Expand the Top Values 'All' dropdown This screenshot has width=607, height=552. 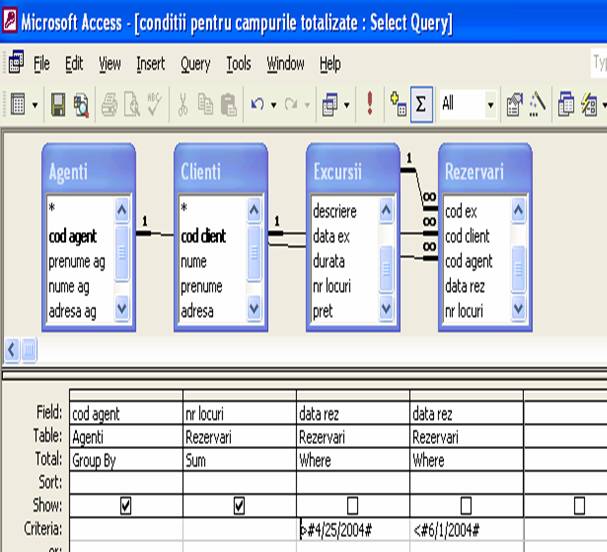491,103
